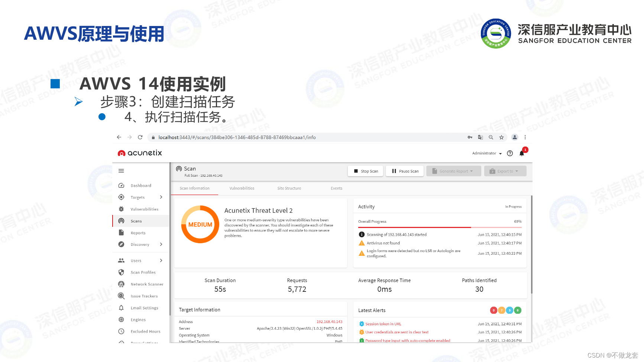Click the Acunetix logo

[140, 153]
